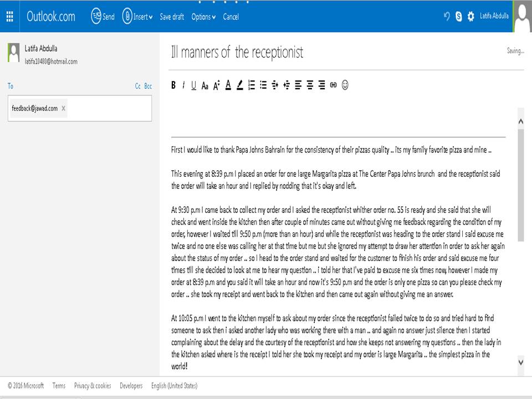Remove the feedback@jawad.com recipient
This screenshot has width=532, height=399.
click(63, 109)
